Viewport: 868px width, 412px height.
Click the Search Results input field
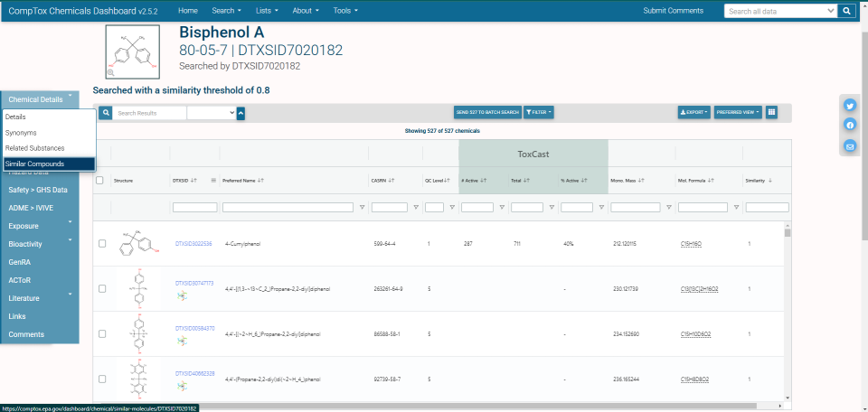(151, 113)
